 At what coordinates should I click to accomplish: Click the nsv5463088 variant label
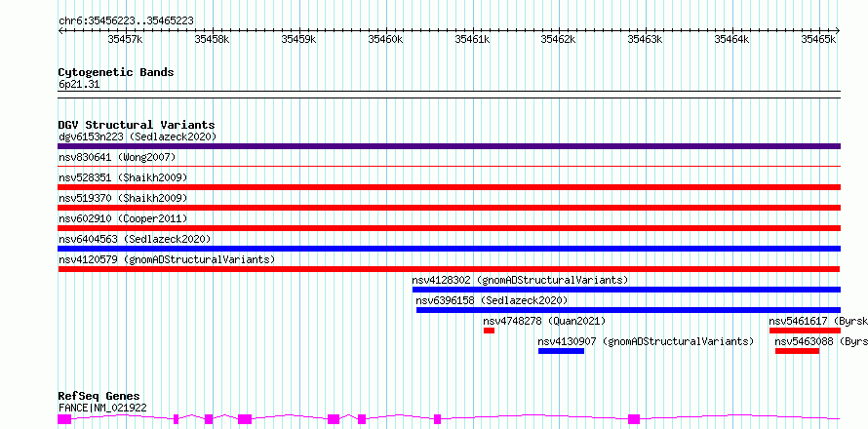point(821,341)
